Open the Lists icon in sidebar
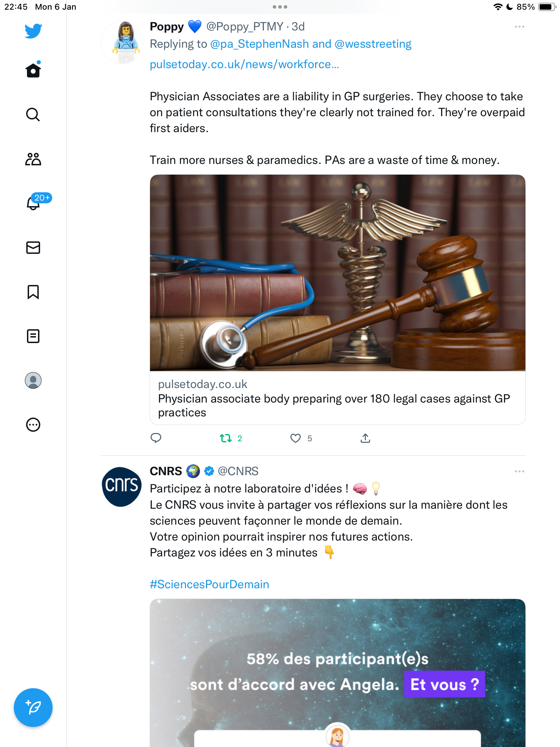Image resolution: width=560 pixels, height=747 pixels. 33,336
